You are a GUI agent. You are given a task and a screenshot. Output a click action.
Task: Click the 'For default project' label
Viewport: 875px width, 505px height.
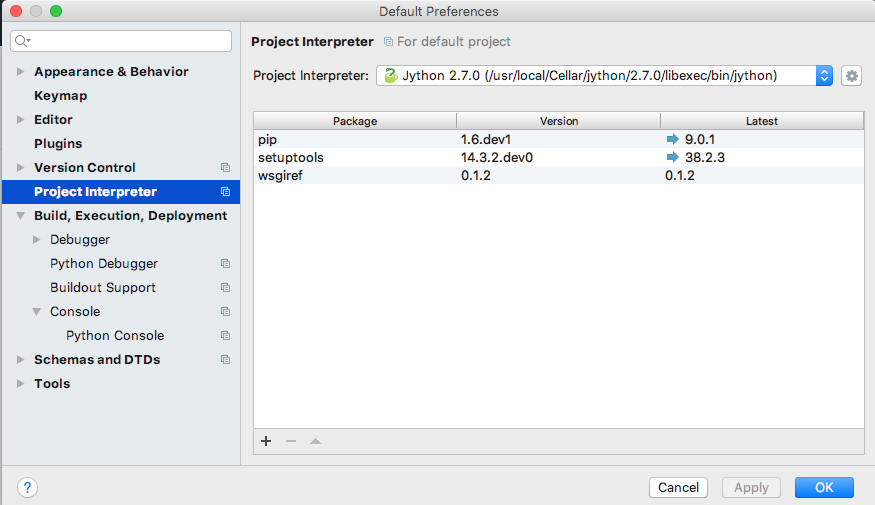(x=454, y=41)
